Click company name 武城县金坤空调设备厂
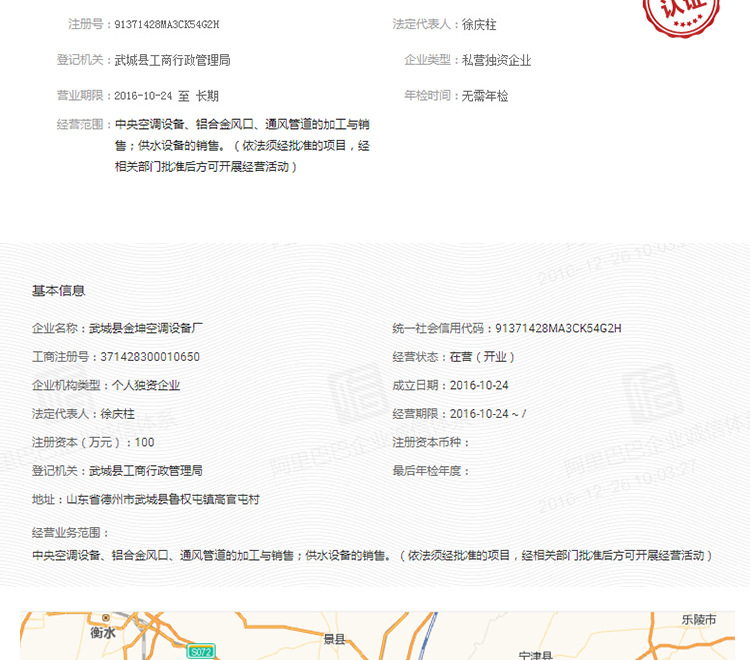 click(x=146, y=328)
